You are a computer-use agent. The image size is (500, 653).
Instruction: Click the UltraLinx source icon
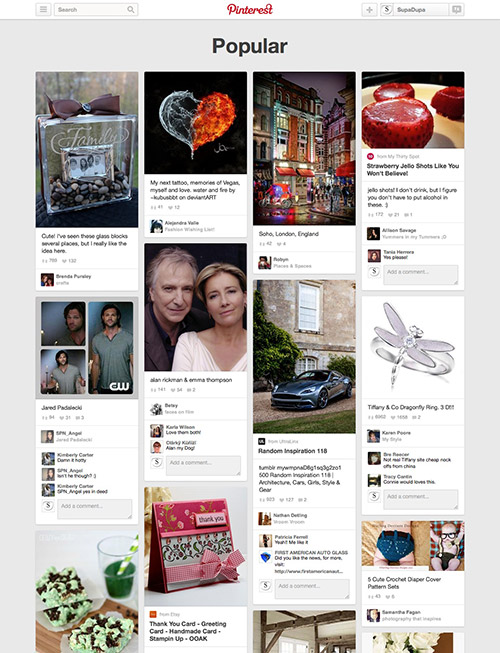pyautogui.click(x=261, y=441)
